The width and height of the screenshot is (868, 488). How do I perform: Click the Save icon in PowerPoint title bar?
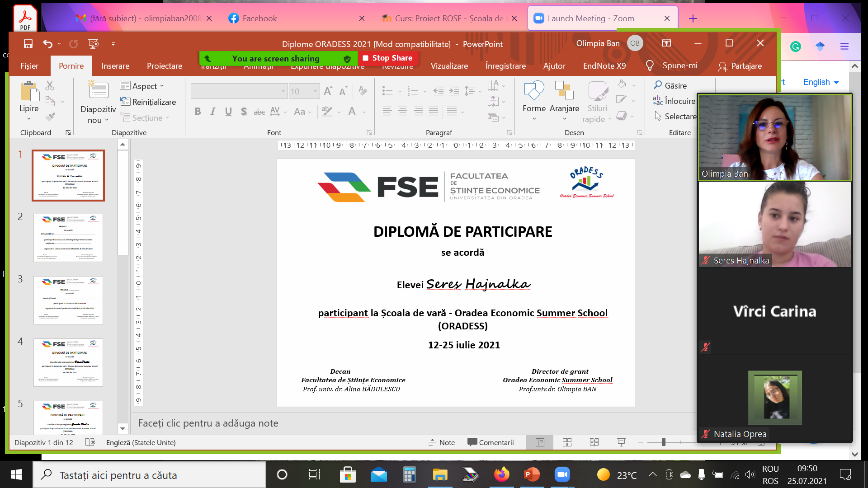pos(28,44)
